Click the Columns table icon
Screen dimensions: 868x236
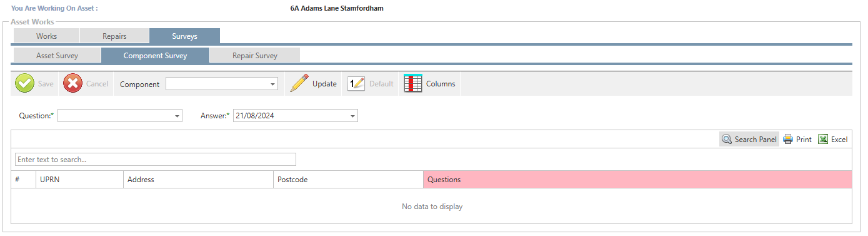point(413,83)
